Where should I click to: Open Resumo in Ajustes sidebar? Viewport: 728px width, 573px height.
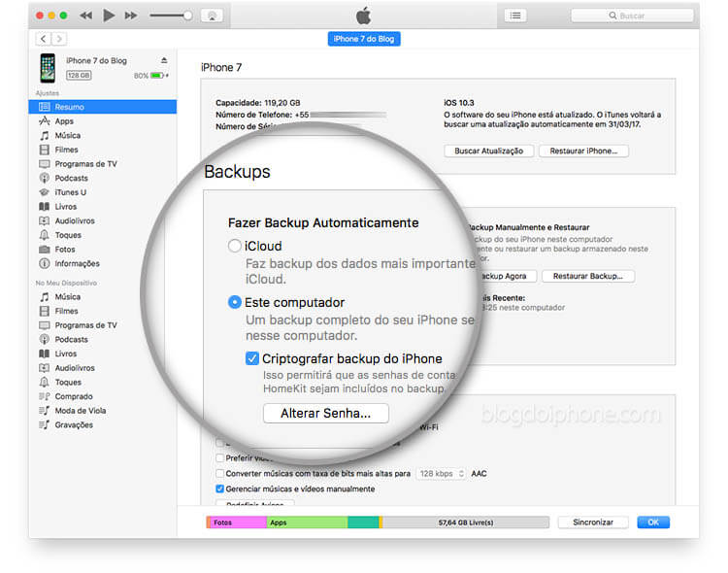coord(102,107)
